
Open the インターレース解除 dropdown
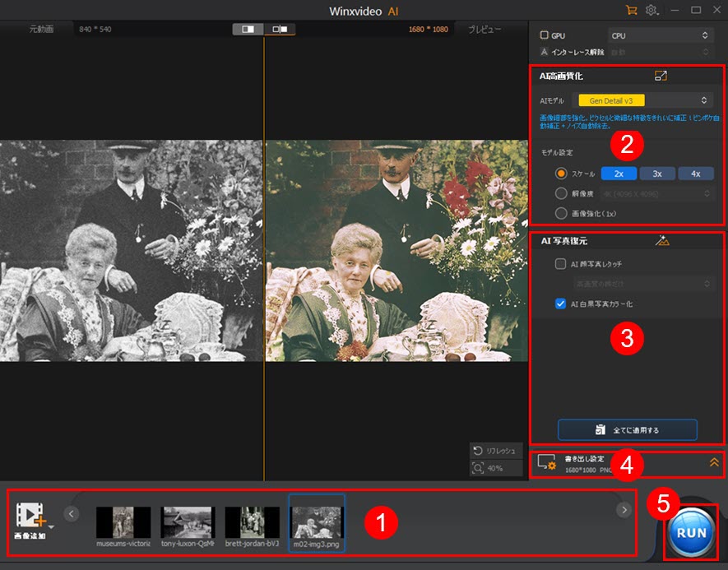click(x=660, y=52)
